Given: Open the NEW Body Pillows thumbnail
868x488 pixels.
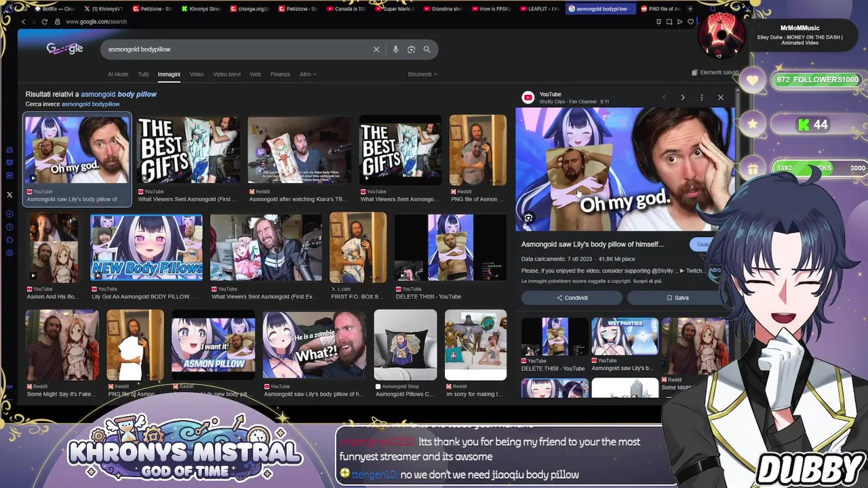Looking at the screenshot, I should 146,248.
